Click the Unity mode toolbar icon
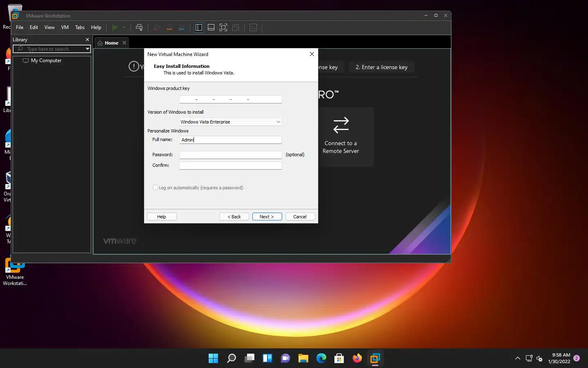Image resolution: width=588 pixels, height=368 pixels. 236,27
